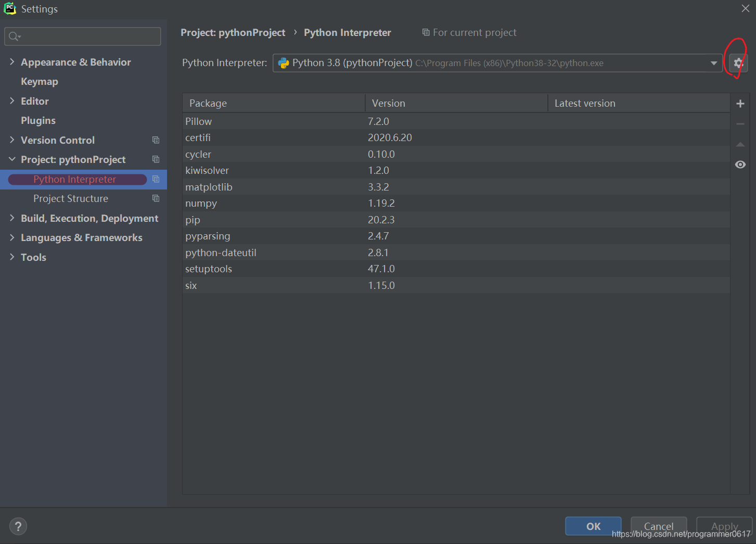756x544 pixels.
Task: Toggle showing early release package versions with eye icon
Action: click(x=740, y=164)
